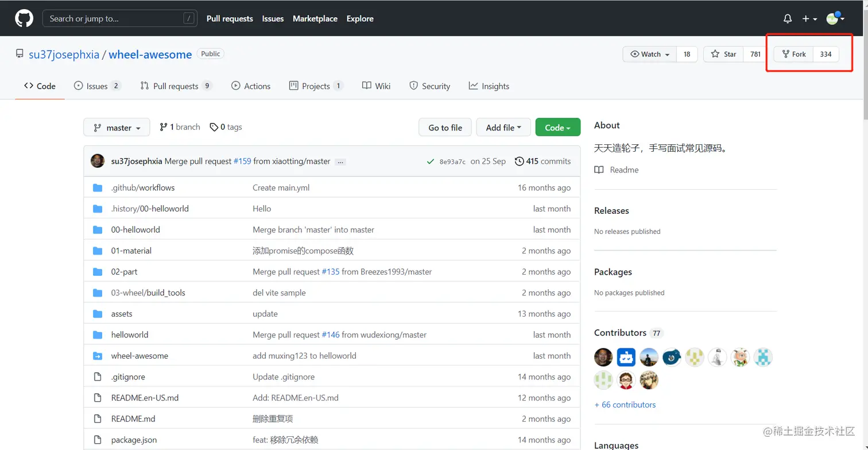Image resolution: width=868 pixels, height=450 pixels.
Task: Open the Insights tab
Action: [x=489, y=86]
